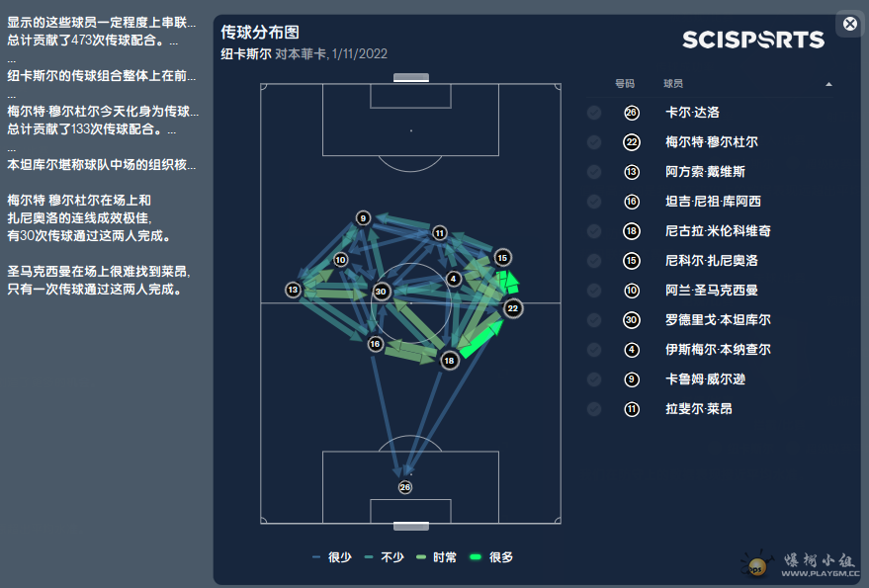Screen dimensions: 869x588
Task: Click player node 26 near the goal
Action: pos(405,487)
